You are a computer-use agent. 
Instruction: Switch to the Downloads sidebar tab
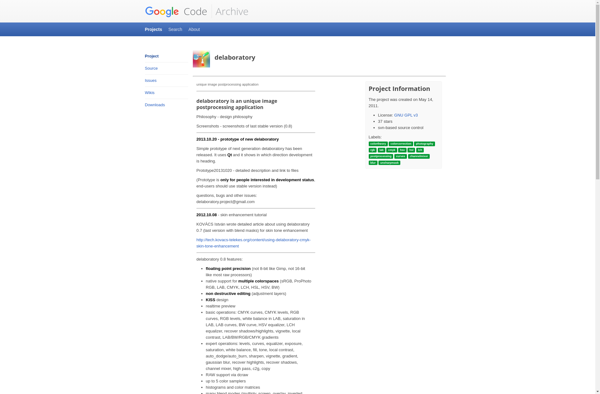point(155,105)
